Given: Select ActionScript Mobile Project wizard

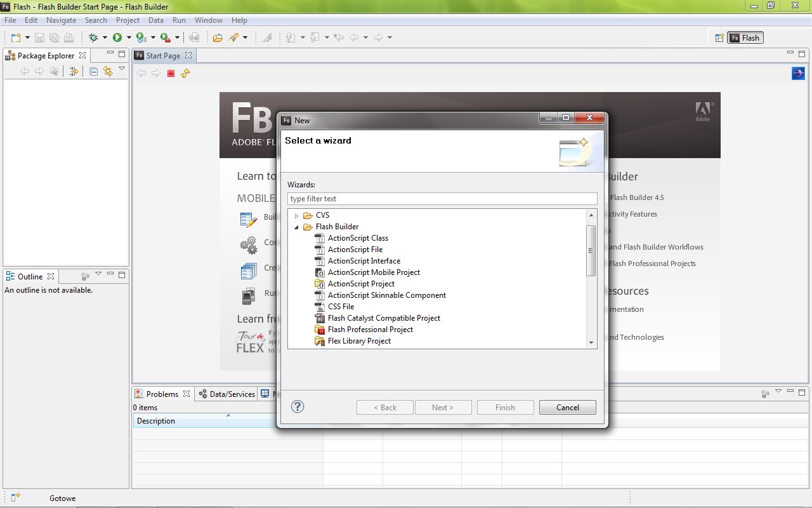Looking at the screenshot, I should coord(374,272).
